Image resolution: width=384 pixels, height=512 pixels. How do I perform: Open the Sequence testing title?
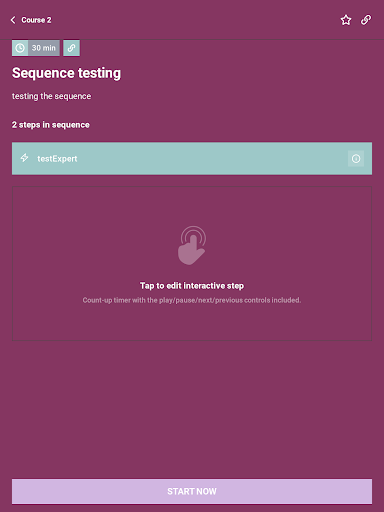pyautogui.click(x=66, y=73)
